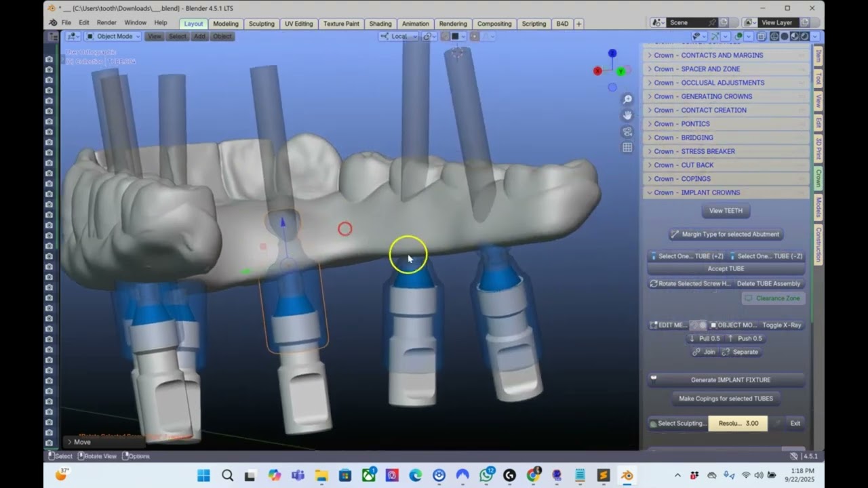Click the View TEETH button
The width and height of the screenshot is (868, 488).
726,211
